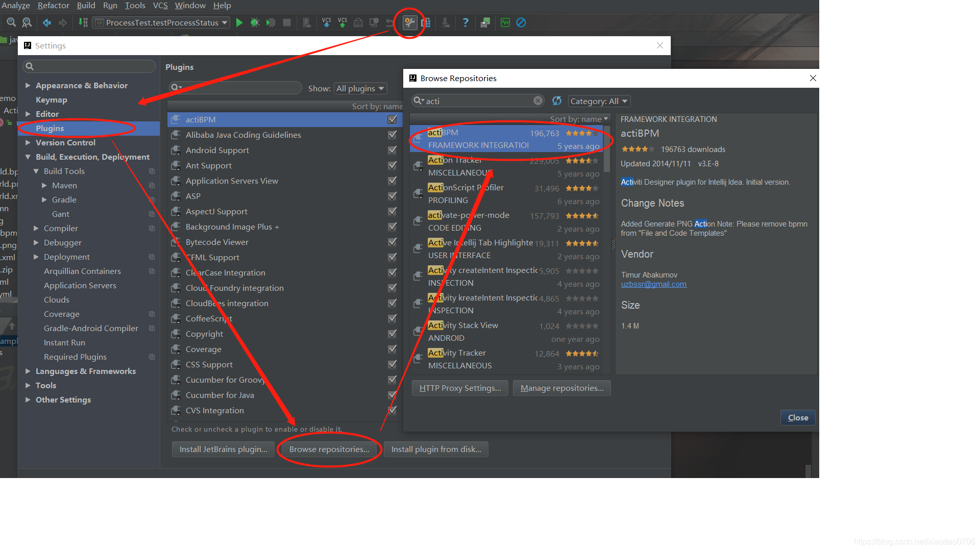Screen dimensions: 980x551
Task: Open vendor email uzbssr@gmail.com link
Action: point(653,284)
